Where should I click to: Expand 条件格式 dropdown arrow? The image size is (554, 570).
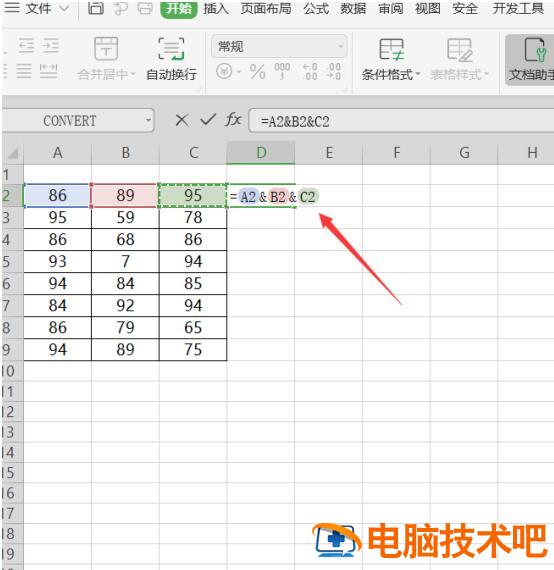point(418,74)
